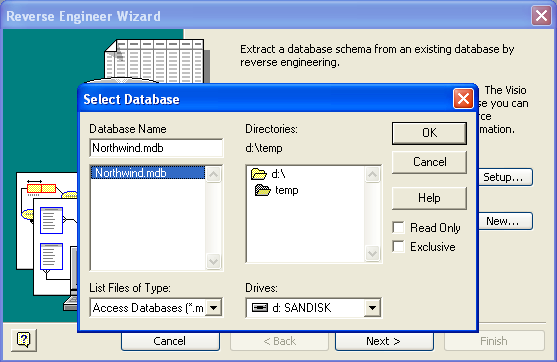Viewport: 557px width, 362px height.
Task: Enable the Exclusive checkbox
Action: coord(399,246)
